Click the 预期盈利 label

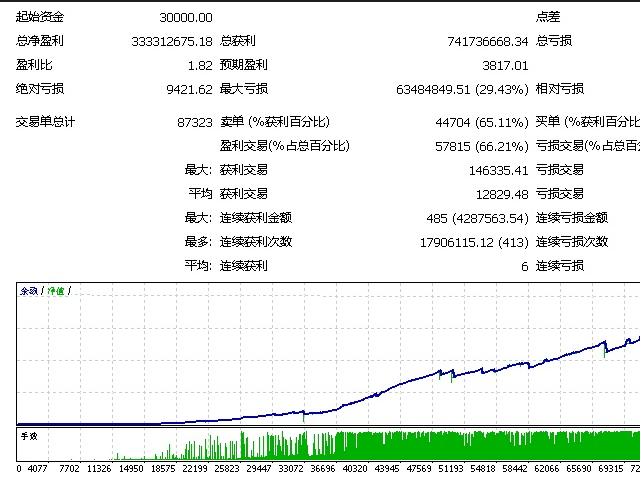244,65
